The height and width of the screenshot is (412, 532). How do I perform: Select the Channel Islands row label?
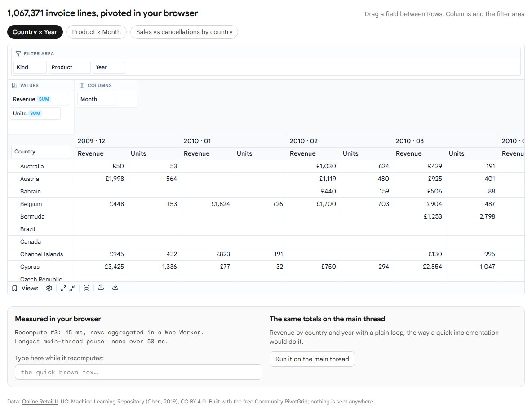pos(41,254)
